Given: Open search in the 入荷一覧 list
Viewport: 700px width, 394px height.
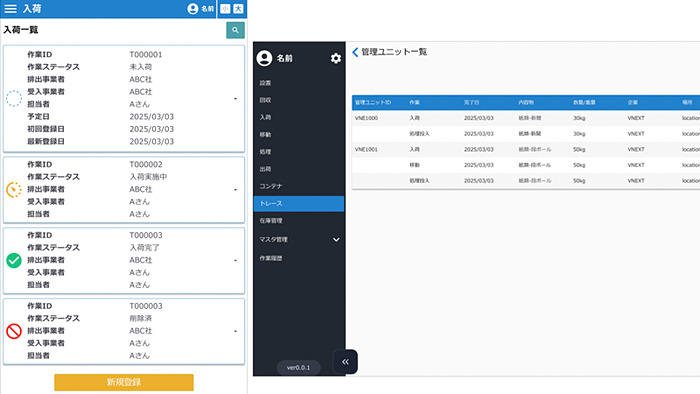Looking at the screenshot, I should click(235, 30).
